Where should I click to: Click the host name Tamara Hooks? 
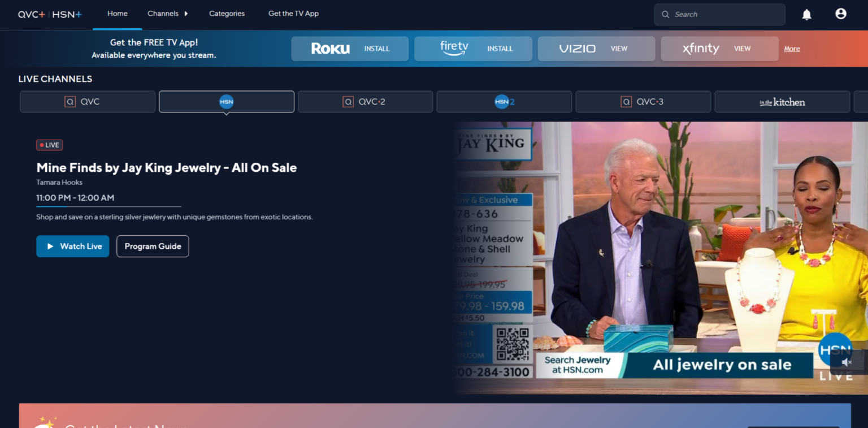tap(59, 182)
